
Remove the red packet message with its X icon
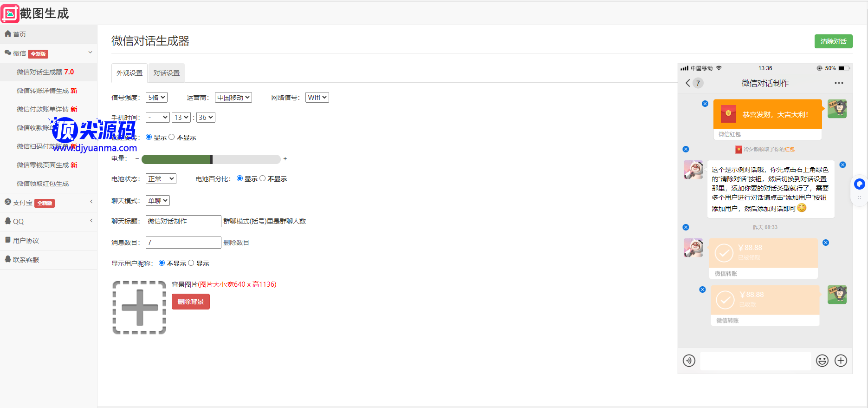click(705, 104)
